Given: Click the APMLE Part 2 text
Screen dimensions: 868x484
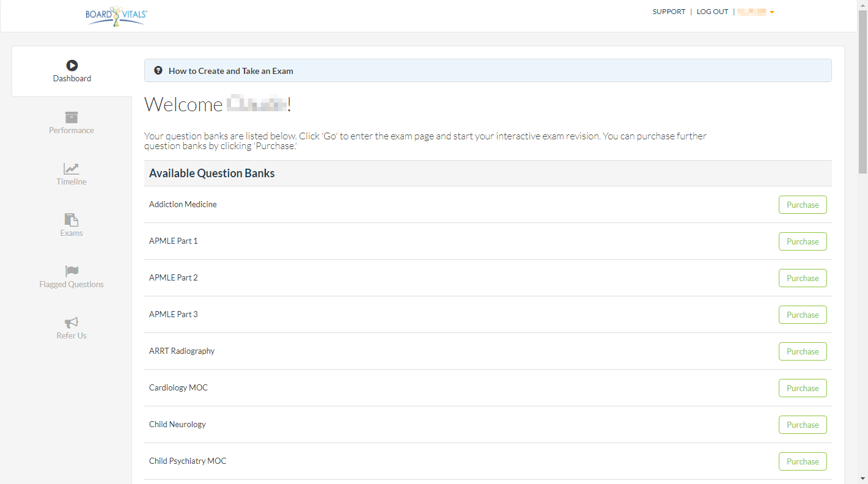Looking at the screenshot, I should coord(174,277).
